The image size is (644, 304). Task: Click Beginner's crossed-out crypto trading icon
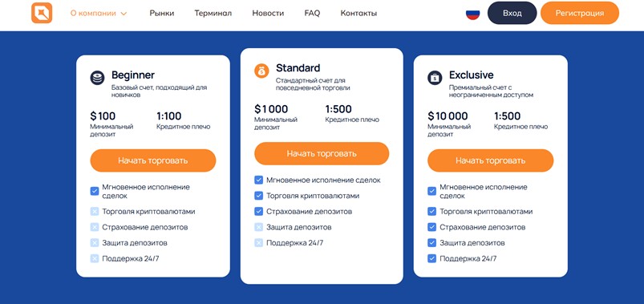pos(95,212)
